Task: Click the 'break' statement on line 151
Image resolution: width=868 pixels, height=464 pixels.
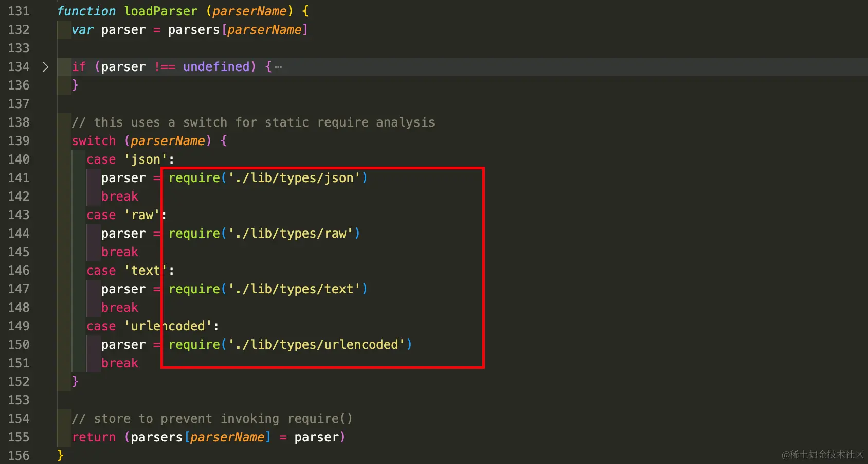Action: coord(120,363)
